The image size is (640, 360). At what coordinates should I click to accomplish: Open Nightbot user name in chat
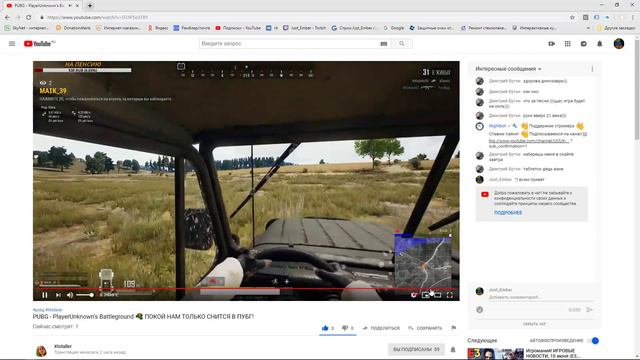(x=497, y=126)
